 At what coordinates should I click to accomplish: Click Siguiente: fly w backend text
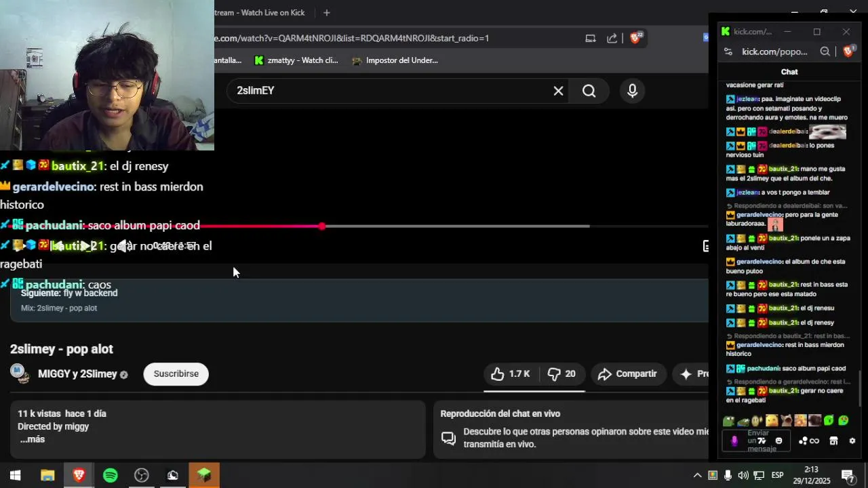click(69, 293)
